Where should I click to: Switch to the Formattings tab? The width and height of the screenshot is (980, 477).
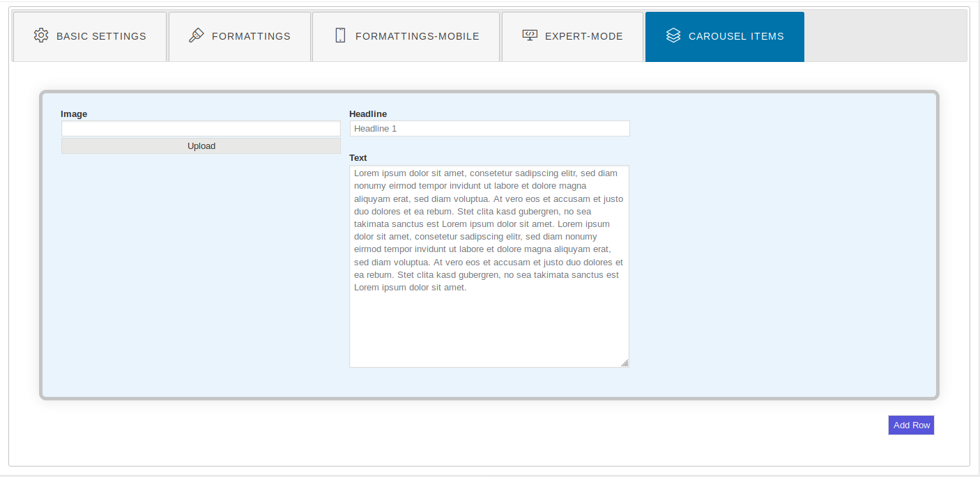tap(240, 37)
